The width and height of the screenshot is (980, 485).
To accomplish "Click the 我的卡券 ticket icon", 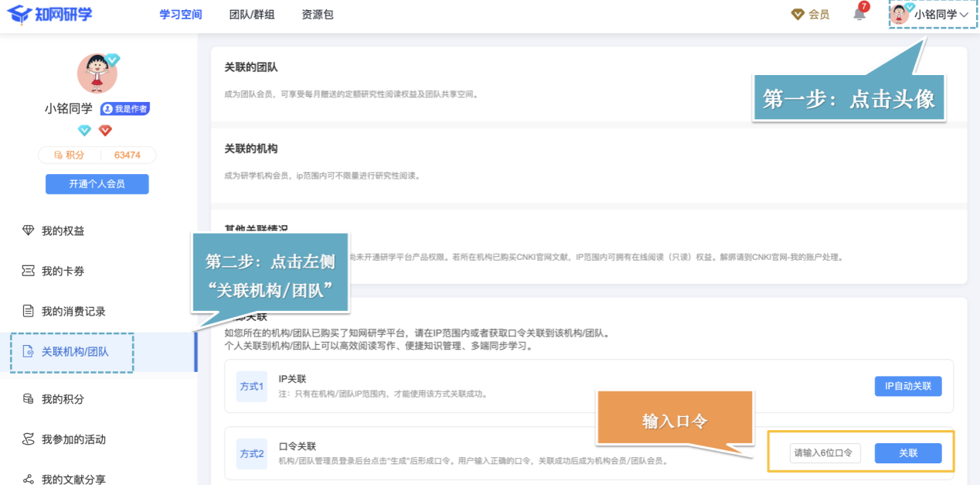I will pyautogui.click(x=29, y=271).
